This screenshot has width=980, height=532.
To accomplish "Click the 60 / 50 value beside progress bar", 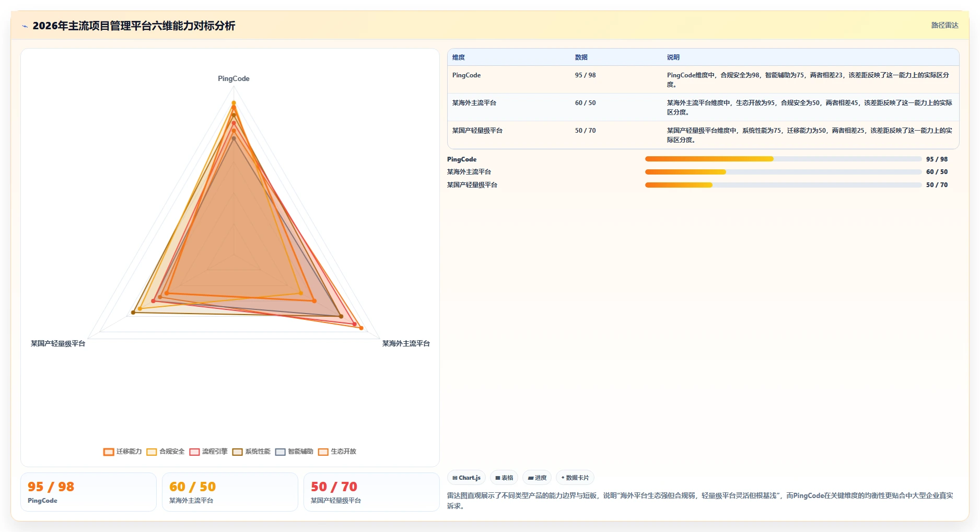I will pyautogui.click(x=937, y=172).
